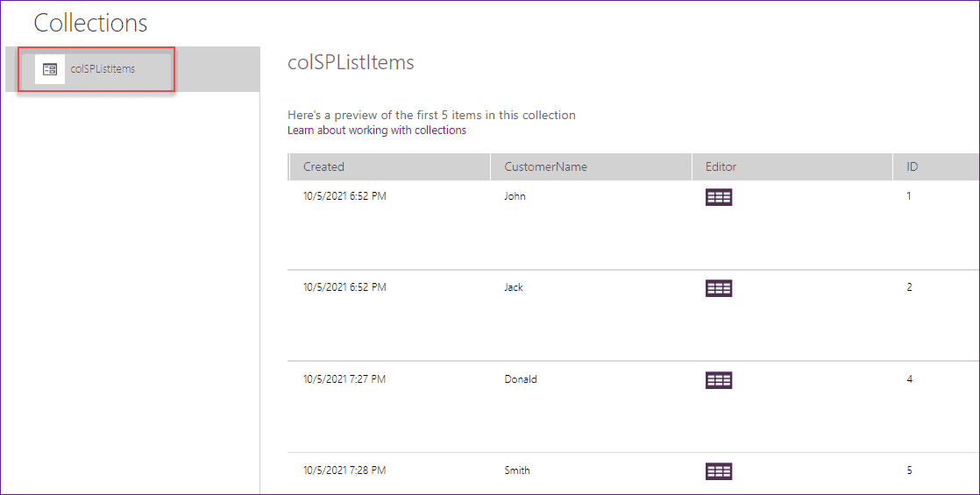Open the Editor table icon in Donald's row
Screen dimensions: 980x495
(719, 380)
